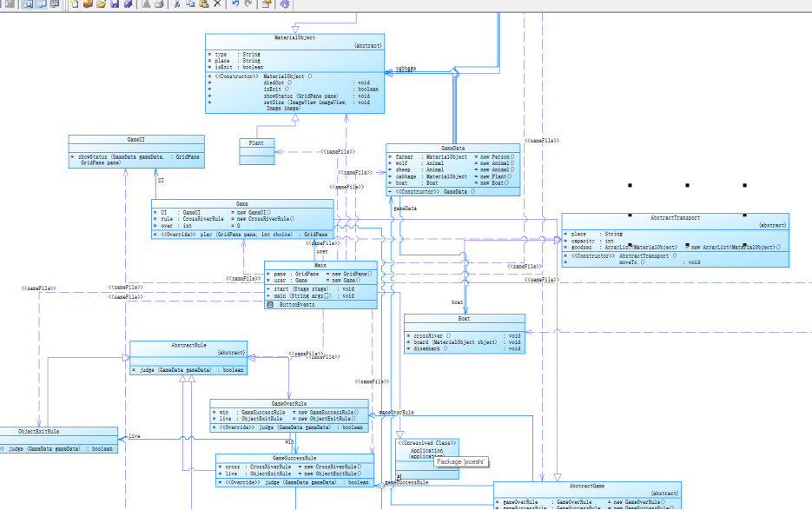Cut the selection with the scissors icon
The width and height of the screenshot is (812, 510).
click(x=177, y=3)
